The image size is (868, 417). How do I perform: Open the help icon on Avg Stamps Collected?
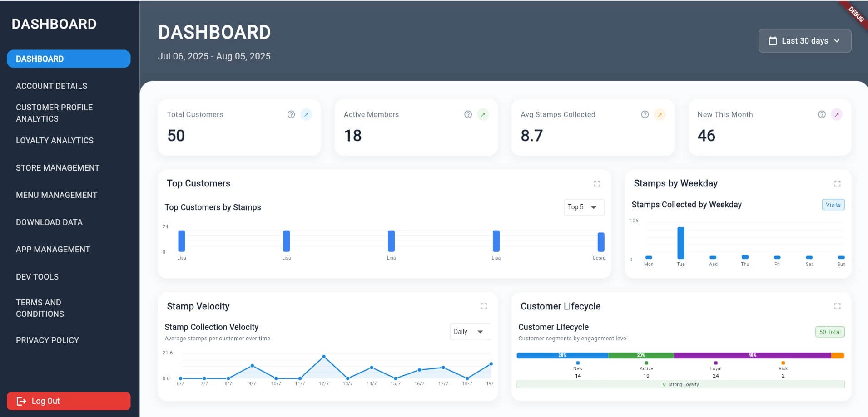[x=645, y=114]
